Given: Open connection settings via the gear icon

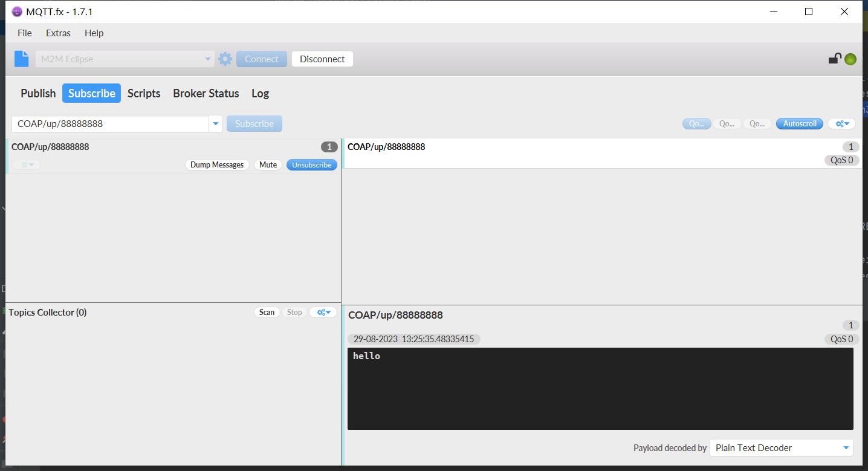Looking at the screenshot, I should point(225,59).
